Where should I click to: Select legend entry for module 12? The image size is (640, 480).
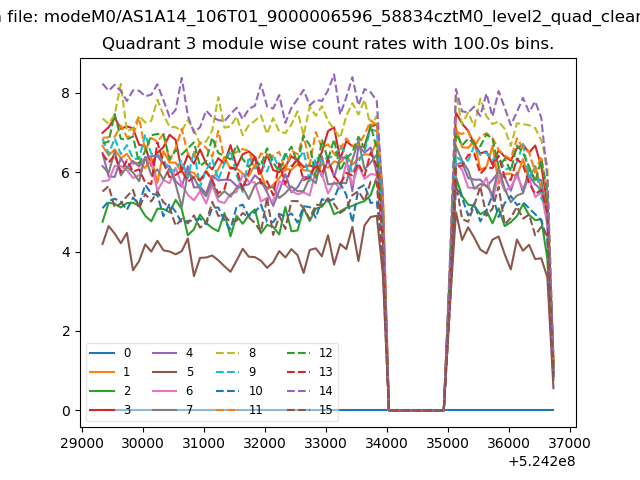pyautogui.click(x=309, y=353)
